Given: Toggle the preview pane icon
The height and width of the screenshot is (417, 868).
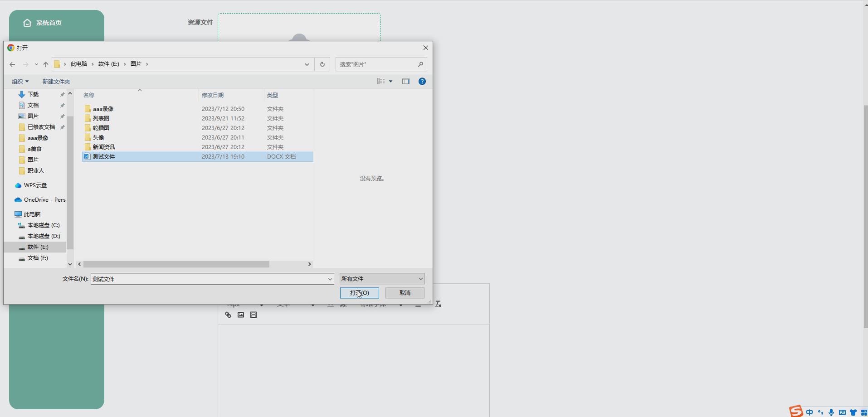Looking at the screenshot, I should [x=405, y=81].
